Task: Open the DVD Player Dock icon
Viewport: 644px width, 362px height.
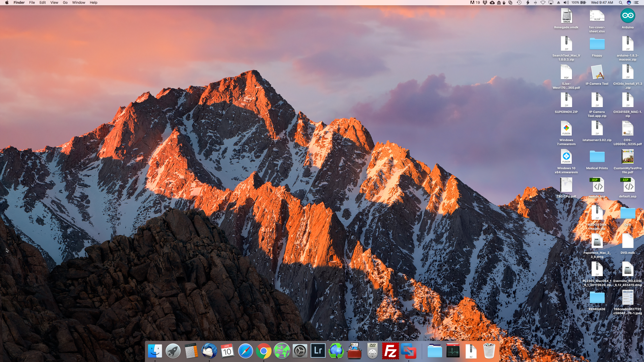Action: (x=372, y=350)
